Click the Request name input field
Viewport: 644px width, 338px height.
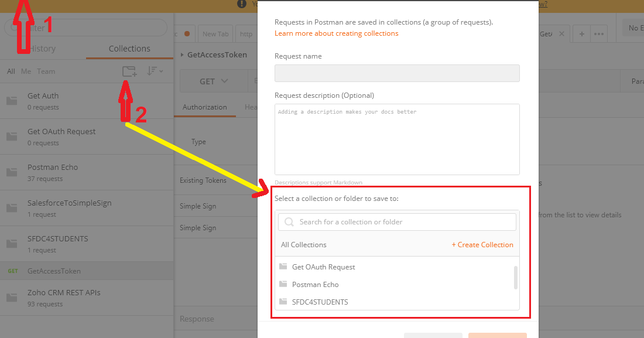397,73
